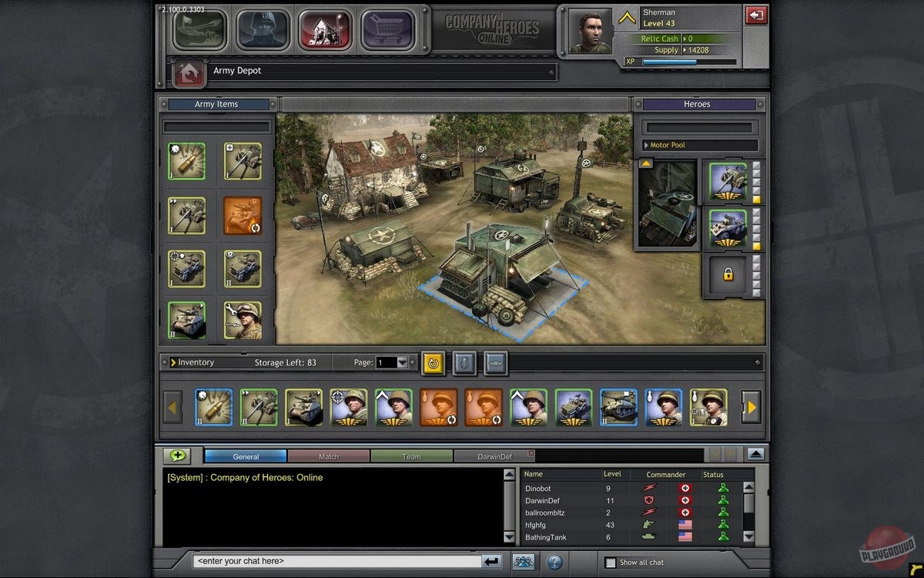Switch to the Match chat tab

click(329, 456)
